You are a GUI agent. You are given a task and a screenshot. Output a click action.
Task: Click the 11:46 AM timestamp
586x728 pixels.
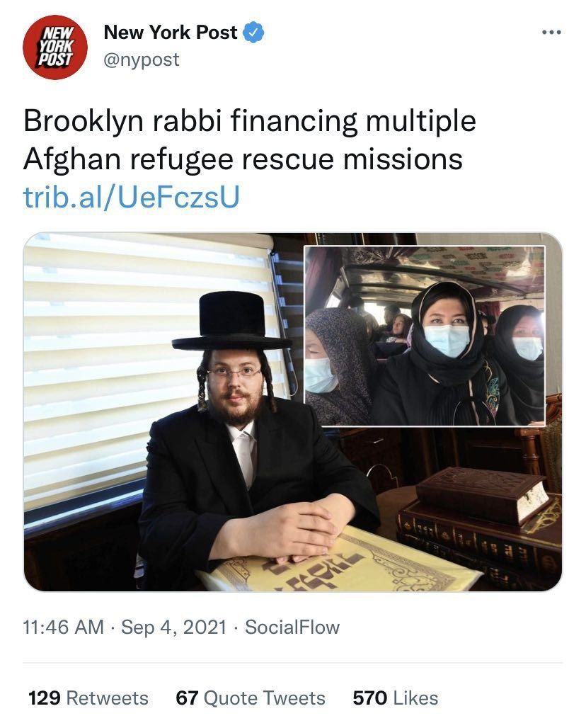coord(64,627)
